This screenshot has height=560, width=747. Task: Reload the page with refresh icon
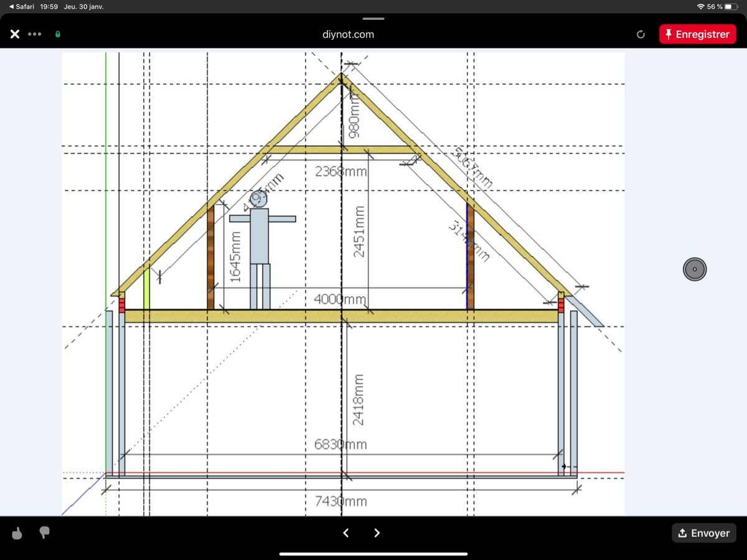pos(641,34)
